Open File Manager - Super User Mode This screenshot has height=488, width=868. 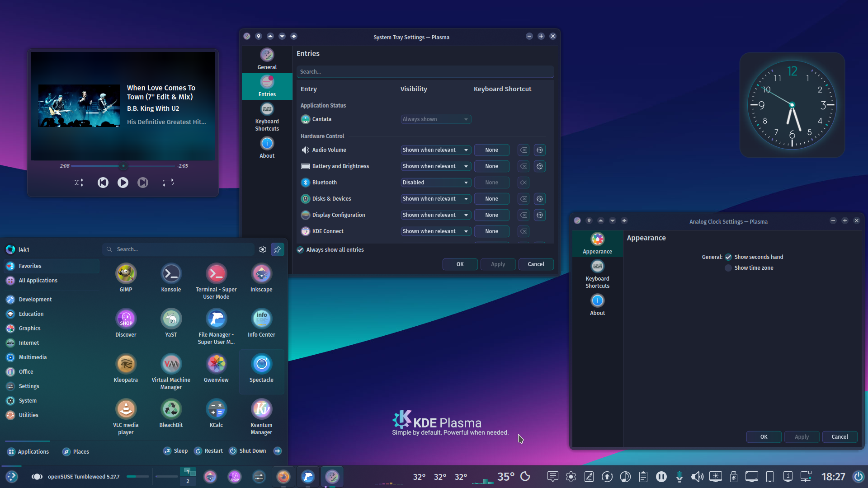pyautogui.click(x=216, y=326)
